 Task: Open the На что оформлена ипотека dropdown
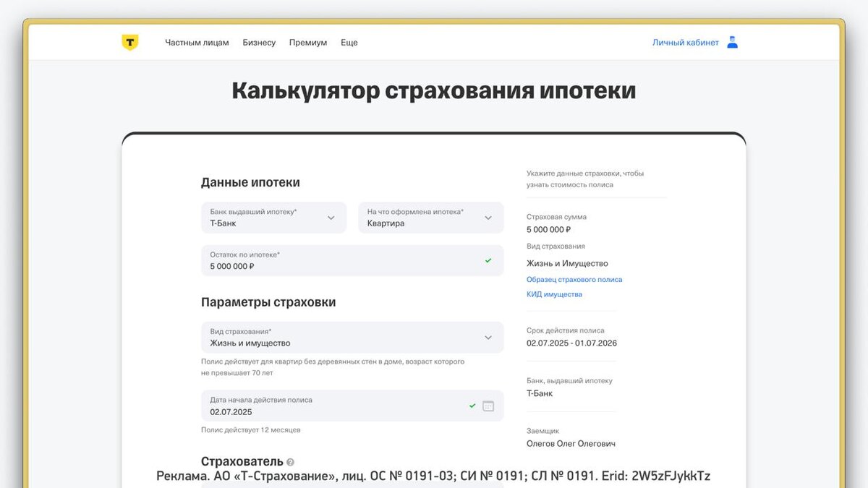(431, 218)
